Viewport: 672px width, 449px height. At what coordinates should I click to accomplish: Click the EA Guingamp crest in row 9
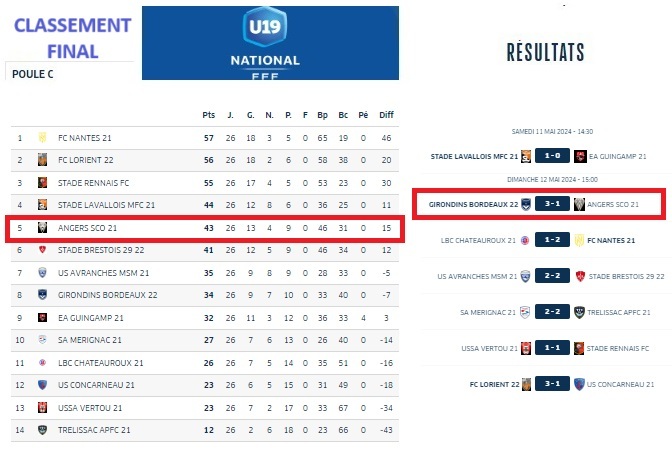(x=43, y=317)
